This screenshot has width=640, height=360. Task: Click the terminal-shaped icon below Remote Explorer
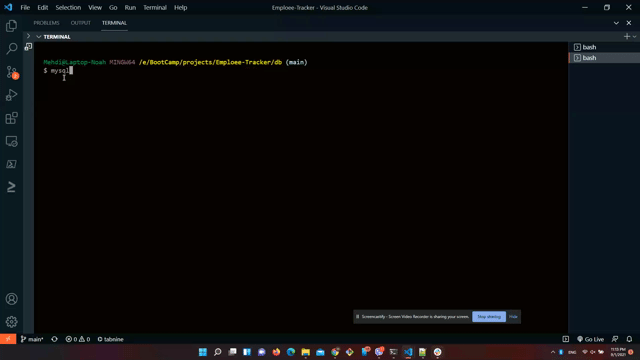point(11,164)
